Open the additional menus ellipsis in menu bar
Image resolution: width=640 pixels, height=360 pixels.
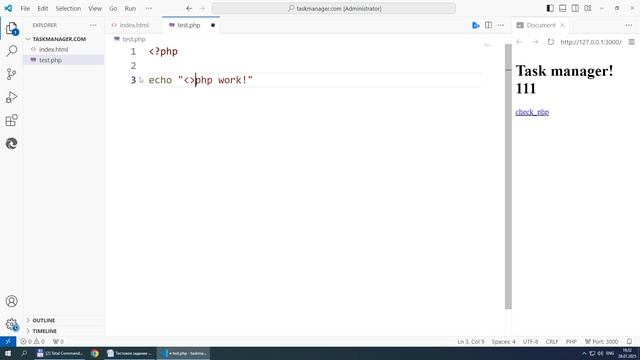(x=149, y=8)
